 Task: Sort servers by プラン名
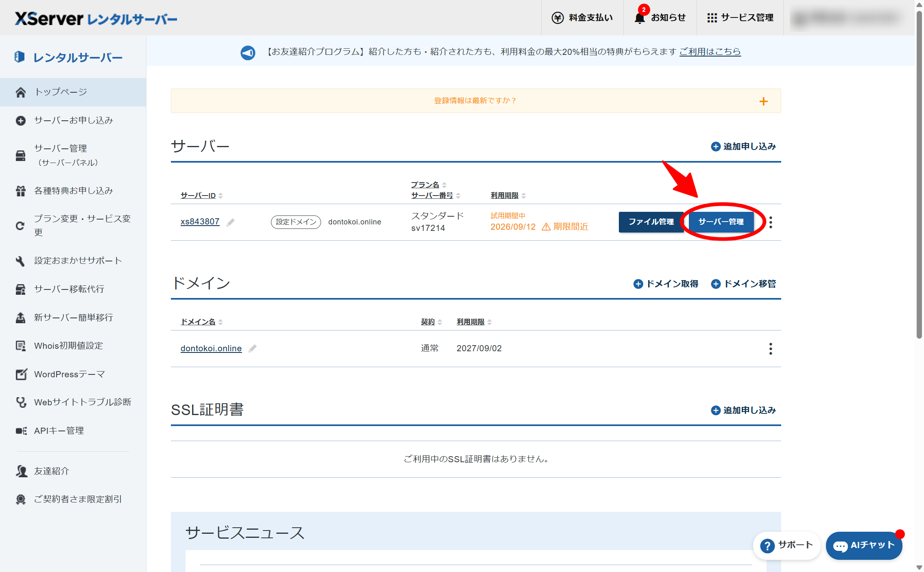tap(428, 185)
